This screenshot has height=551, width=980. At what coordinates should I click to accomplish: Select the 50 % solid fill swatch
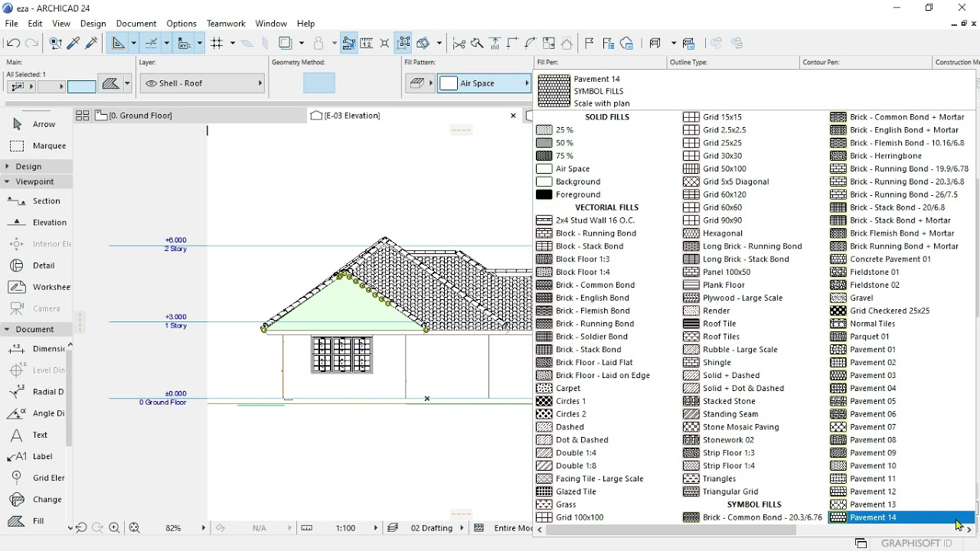(x=544, y=143)
